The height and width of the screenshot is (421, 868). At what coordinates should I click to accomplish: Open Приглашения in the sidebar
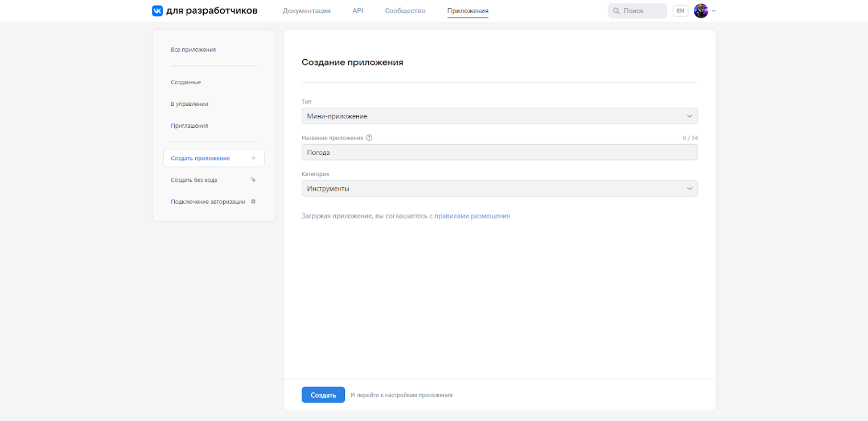[x=190, y=126]
